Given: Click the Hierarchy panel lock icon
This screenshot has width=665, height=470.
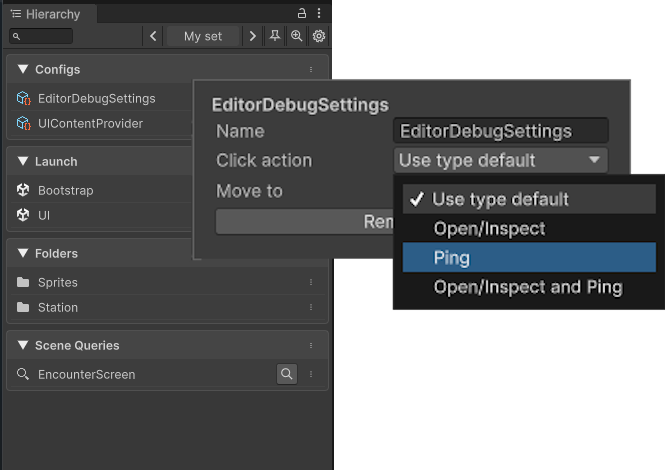Looking at the screenshot, I should 302,14.
